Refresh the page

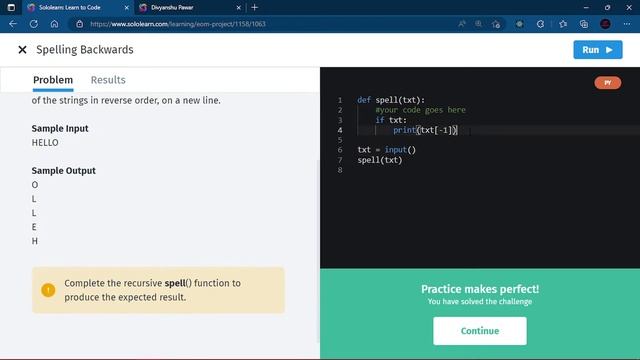click(x=34, y=24)
